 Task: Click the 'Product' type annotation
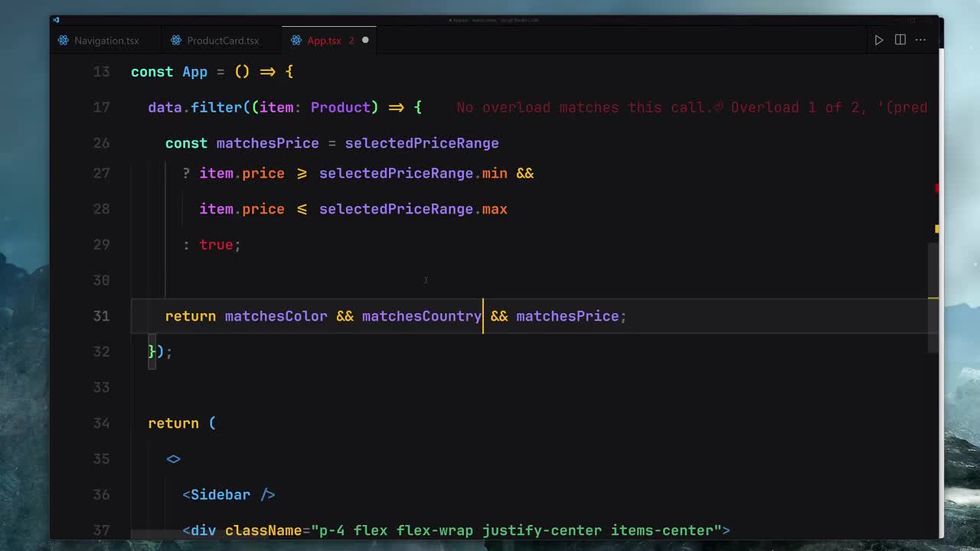[x=341, y=108]
